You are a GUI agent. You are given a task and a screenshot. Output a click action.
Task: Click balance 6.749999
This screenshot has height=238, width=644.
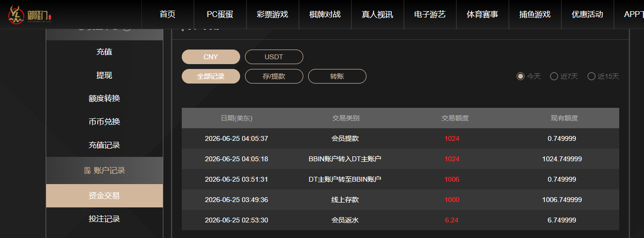562,220
